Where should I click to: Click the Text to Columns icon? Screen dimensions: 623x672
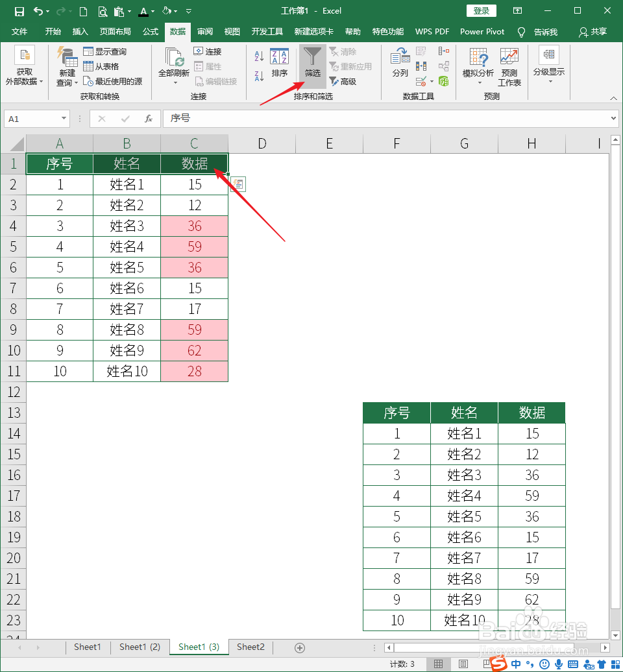click(400, 56)
